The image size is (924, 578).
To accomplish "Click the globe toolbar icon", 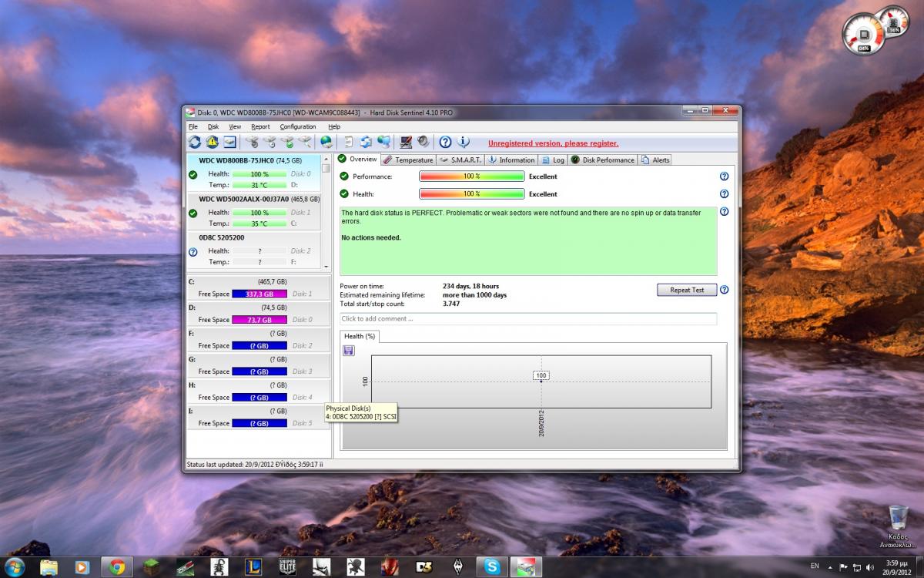I will click(x=326, y=142).
